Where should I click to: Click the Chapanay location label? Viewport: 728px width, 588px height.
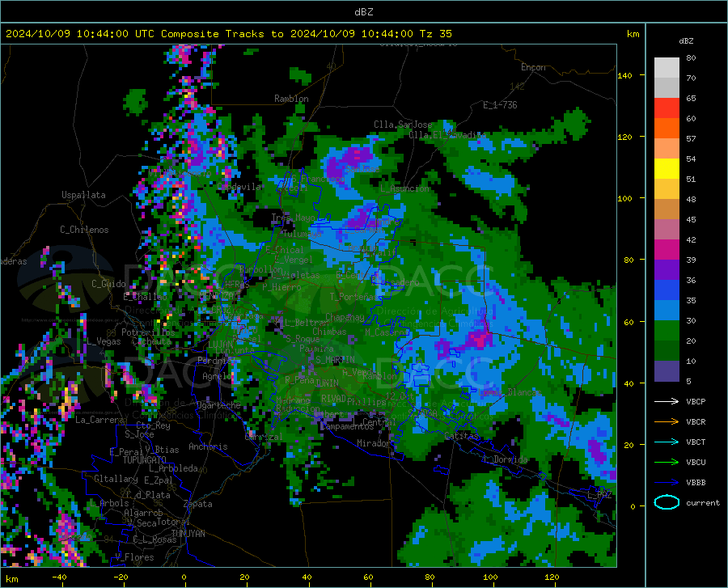click(x=345, y=317)
